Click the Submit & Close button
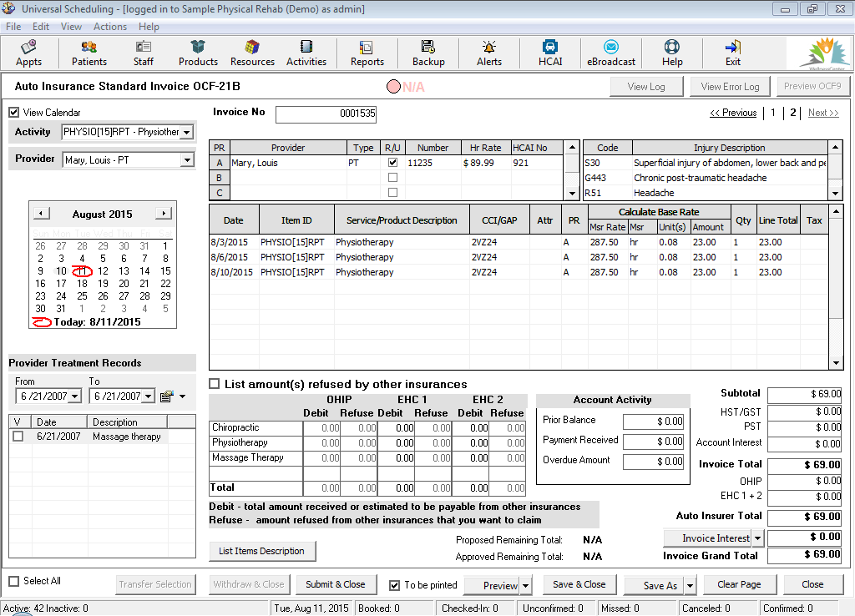 tap(335, 584)
